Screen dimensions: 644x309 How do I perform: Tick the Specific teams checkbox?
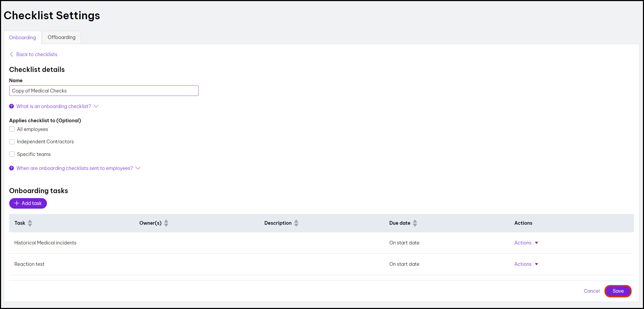coord(12,154)
